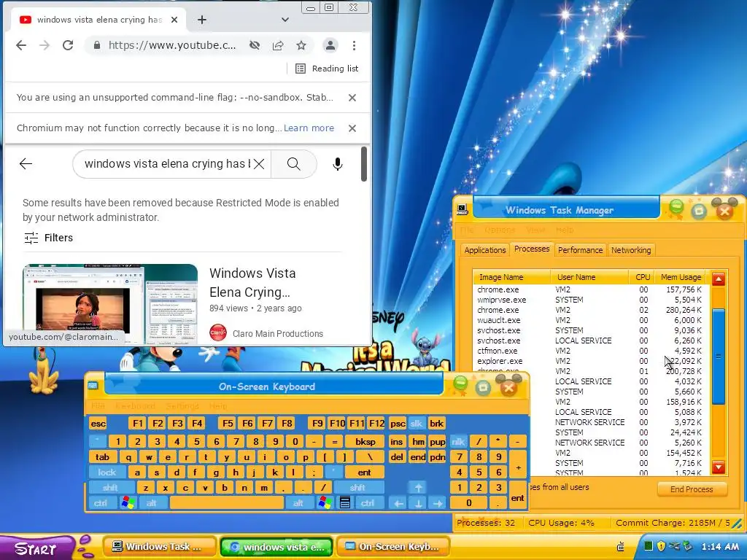Open a new browser tab
The width and height of the screenshot is (747, 560).
click(x=202, y=20)
